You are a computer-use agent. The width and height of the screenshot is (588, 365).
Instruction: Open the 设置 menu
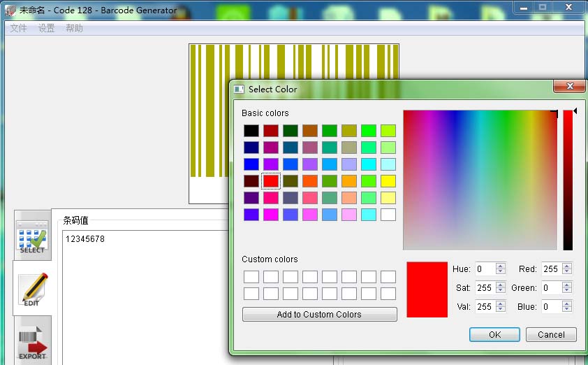click(47, 28)
